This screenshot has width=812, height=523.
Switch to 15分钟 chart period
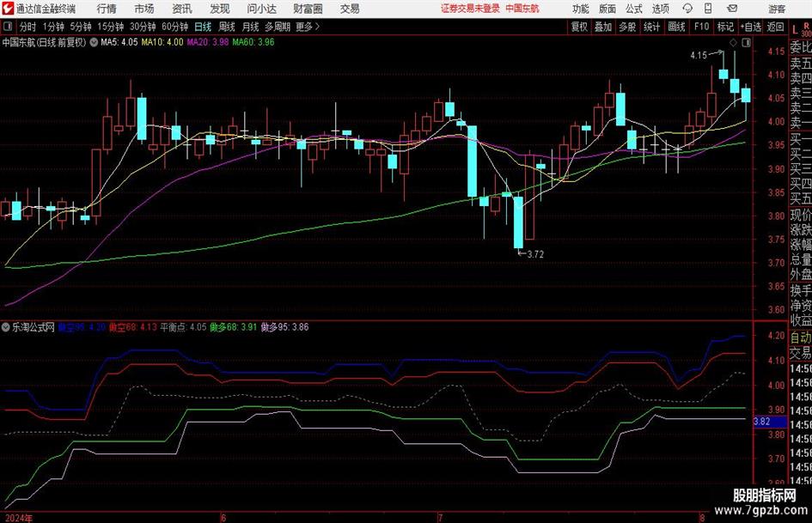pos(110,27)
